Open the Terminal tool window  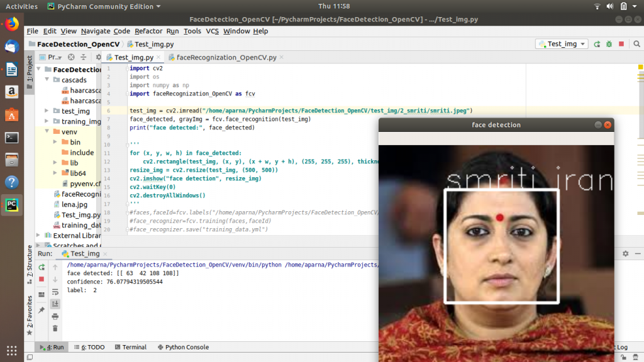[131, 347]
